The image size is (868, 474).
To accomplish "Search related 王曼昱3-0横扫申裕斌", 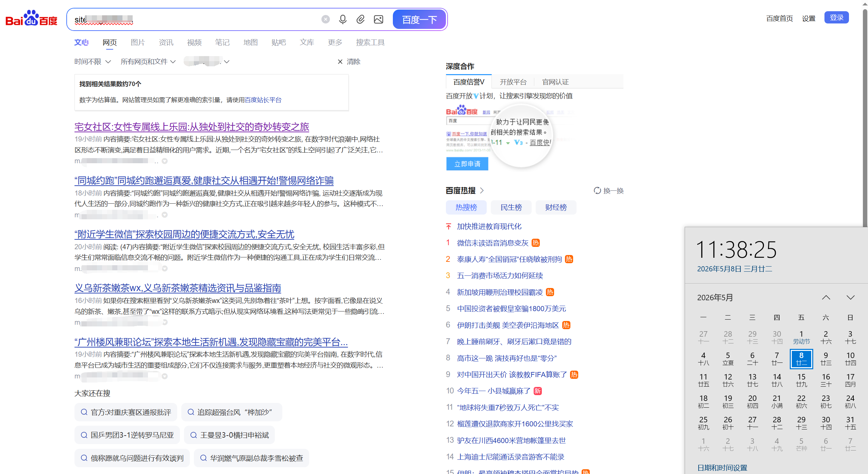I will coord(229,435).
